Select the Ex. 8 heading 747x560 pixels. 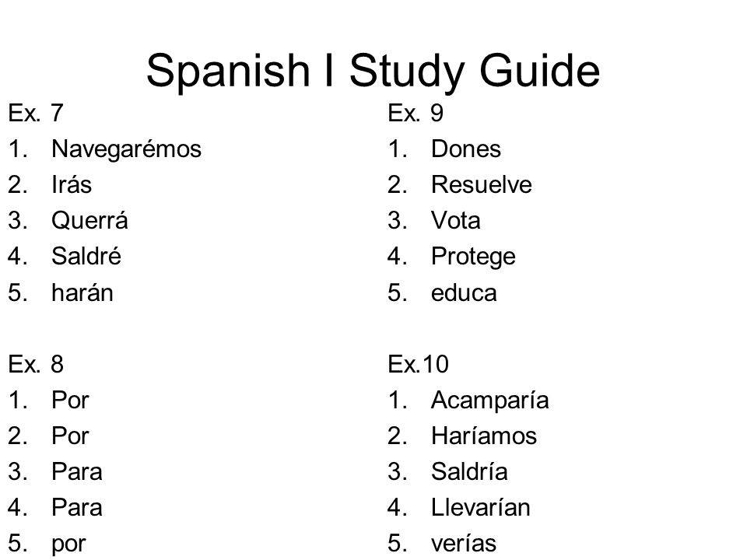point(36,364)
